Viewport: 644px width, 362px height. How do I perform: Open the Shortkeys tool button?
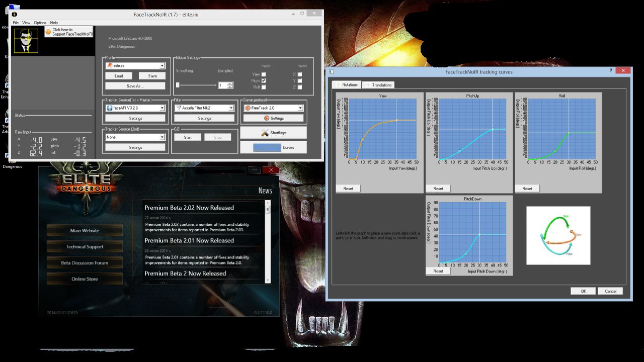pos(273,133)
